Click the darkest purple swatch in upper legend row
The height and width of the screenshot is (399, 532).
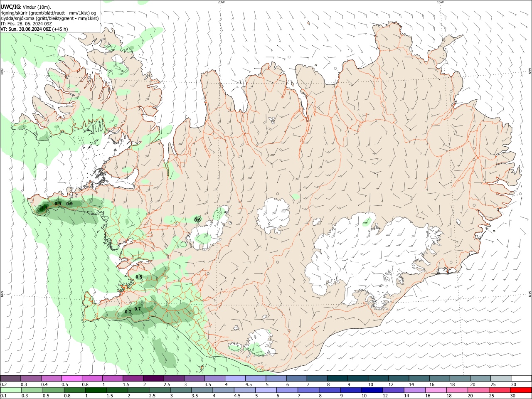[x=153, y=379]
